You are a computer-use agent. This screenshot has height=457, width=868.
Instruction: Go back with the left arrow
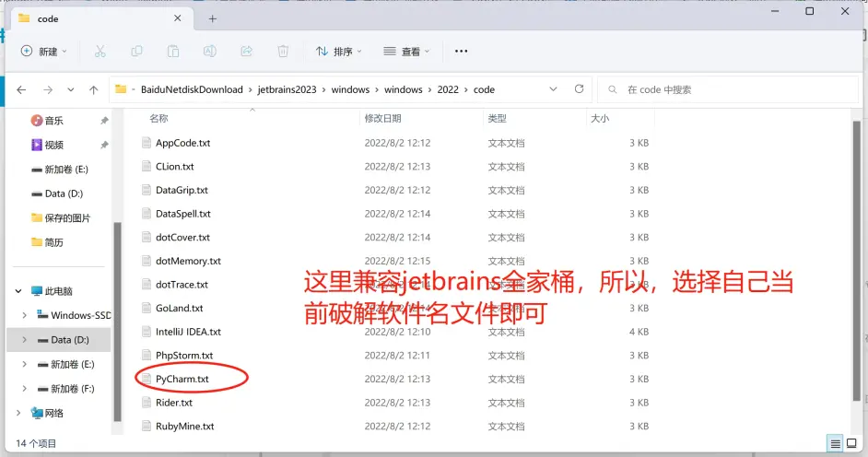21,89
